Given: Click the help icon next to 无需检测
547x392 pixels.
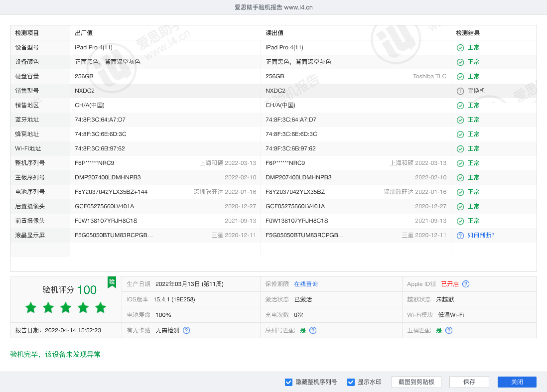Looking at the screenshot, I should click(x=186, y=330).
